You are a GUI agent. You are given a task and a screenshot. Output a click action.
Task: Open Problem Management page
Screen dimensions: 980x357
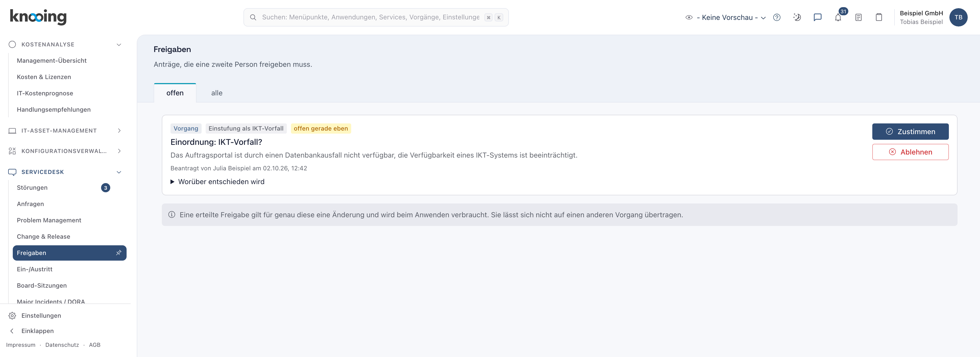(x=49, y=221)
